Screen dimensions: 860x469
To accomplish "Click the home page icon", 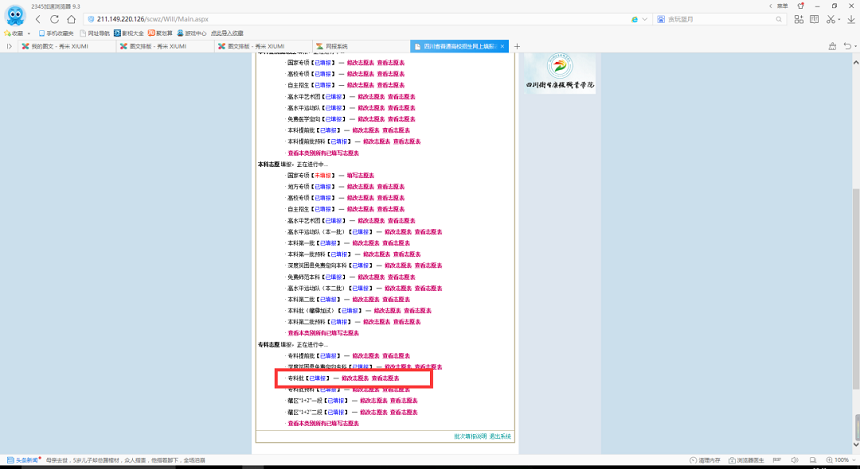I will (x=73, y=19).
